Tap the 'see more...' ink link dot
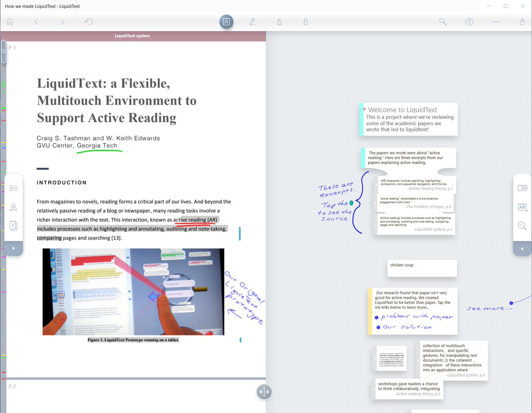532x413 pixels. 511,303
